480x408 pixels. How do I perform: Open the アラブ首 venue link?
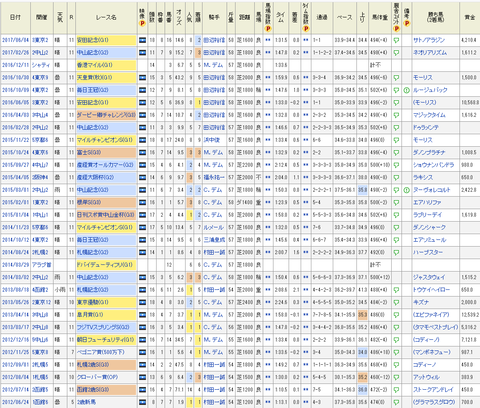[41, 265]
